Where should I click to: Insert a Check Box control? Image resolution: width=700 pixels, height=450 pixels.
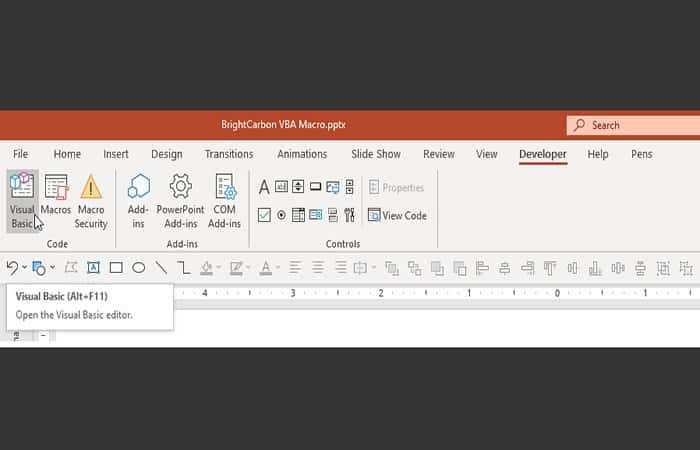click(x=264, y=215)
